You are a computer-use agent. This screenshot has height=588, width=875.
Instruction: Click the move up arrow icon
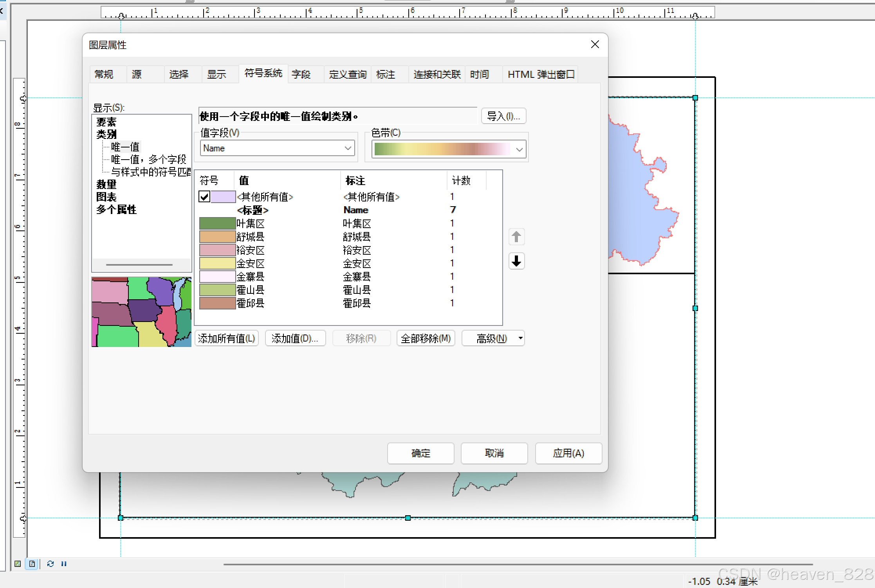pos(516,237)
